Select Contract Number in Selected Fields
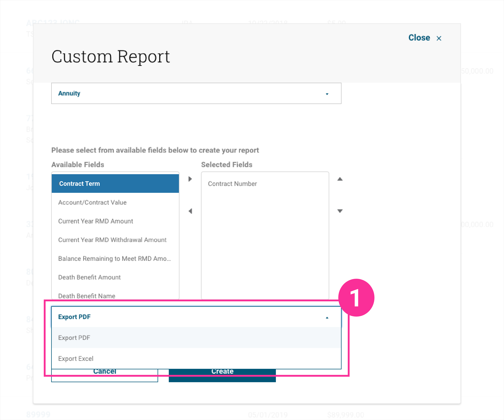This screenshot has height=420, width=504. (232, 184)
